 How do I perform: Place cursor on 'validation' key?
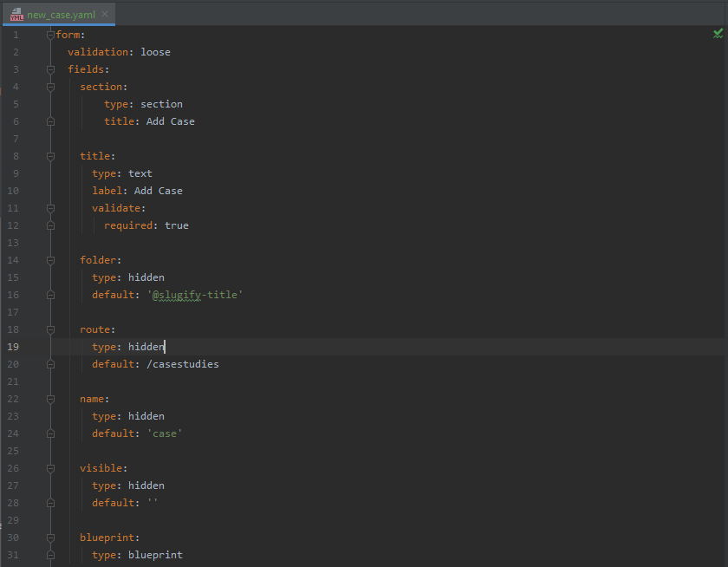[x=98, y=52]
